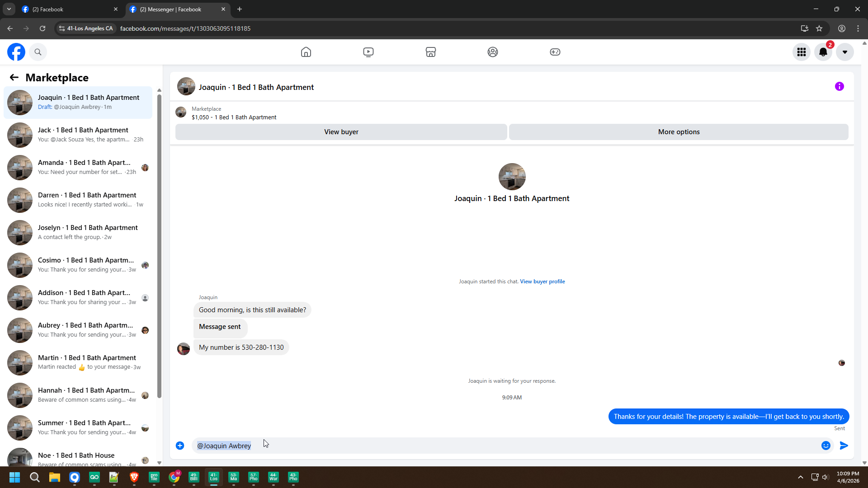Open the Marketplace storefront icon

pos(431,52)
